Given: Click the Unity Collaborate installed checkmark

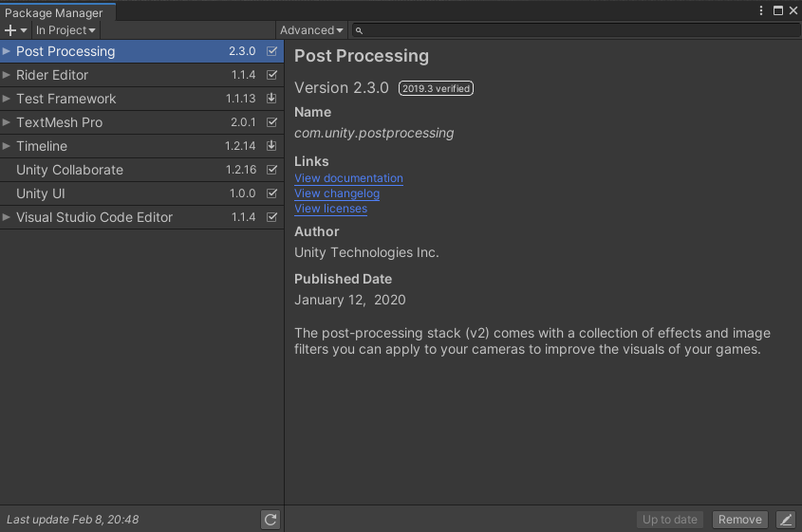Looking at the screenshot, I should coord(271,170).
